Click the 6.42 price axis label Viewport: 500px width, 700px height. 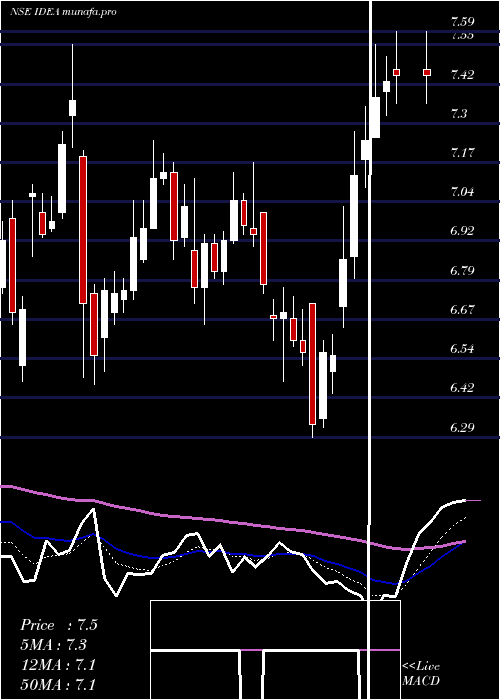click(462, 388)
